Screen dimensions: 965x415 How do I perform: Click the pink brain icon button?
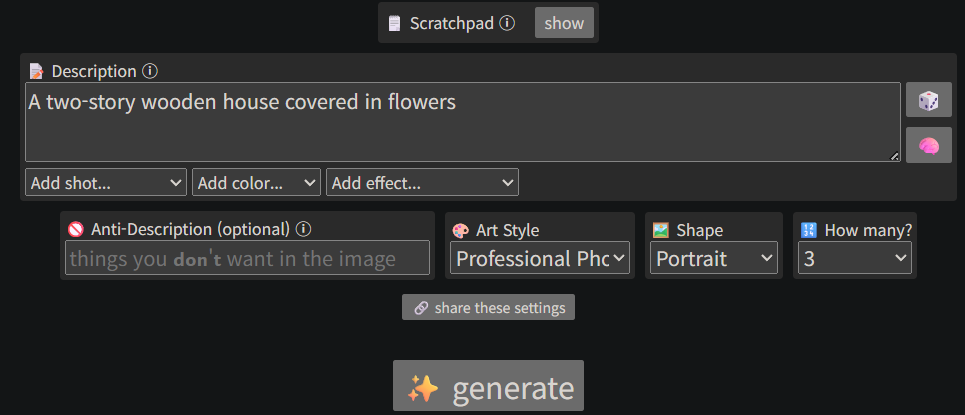click(x=929, y=145)
